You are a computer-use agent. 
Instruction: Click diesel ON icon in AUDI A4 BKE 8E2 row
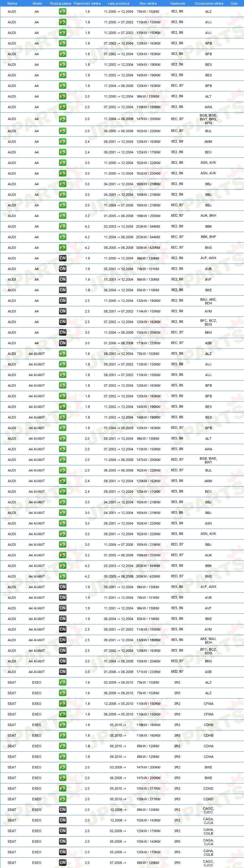[63, 290]
